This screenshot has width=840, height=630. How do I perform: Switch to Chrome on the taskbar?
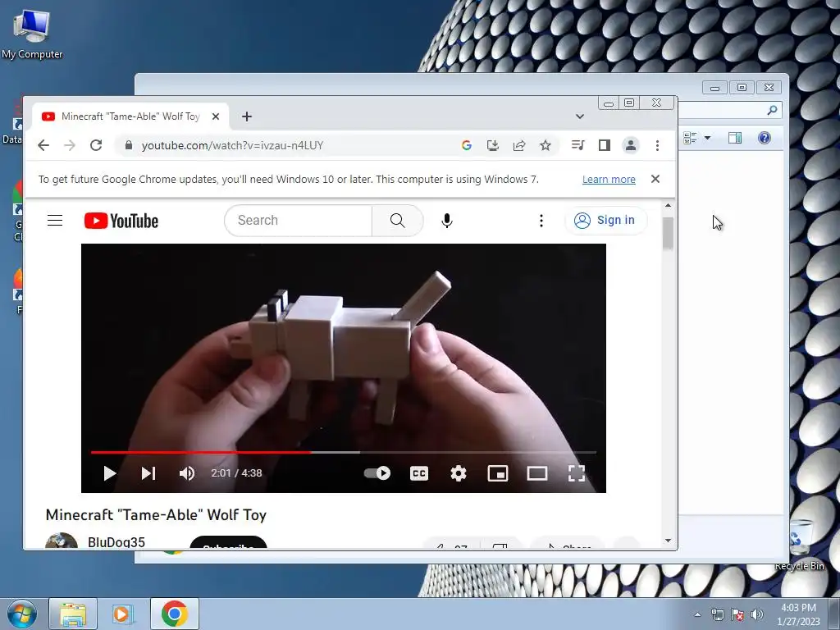(x=174, y=614)
